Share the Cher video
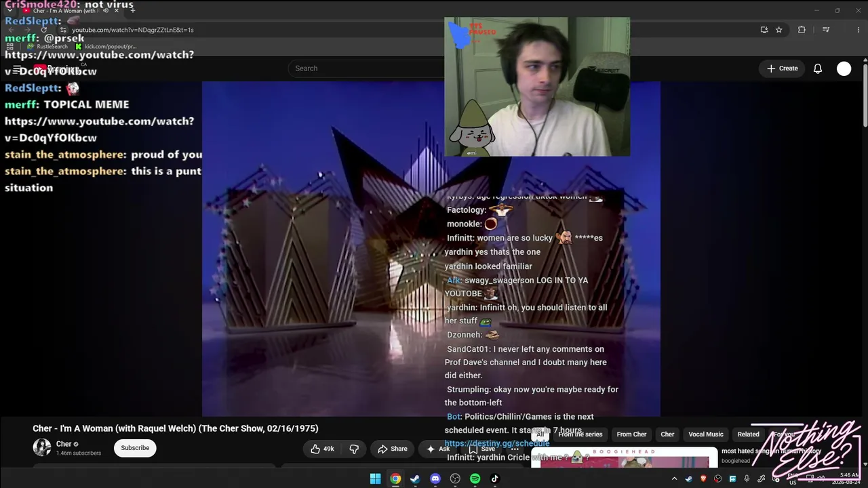Viewport: 868px width, 488px height. (393, 449)
